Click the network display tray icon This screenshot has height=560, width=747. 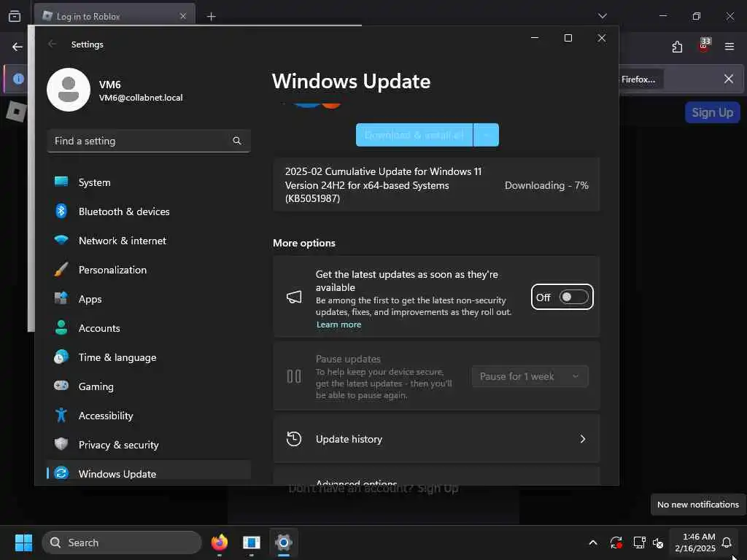(639, 542)
